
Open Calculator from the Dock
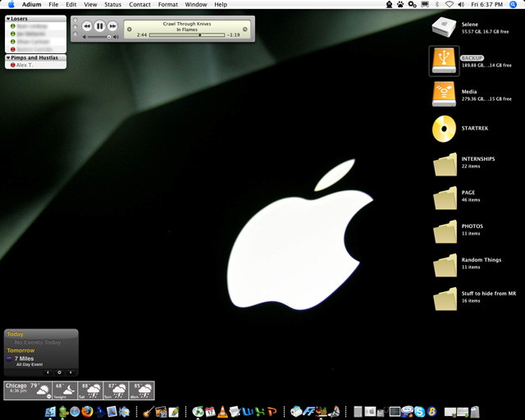[358, 411]
